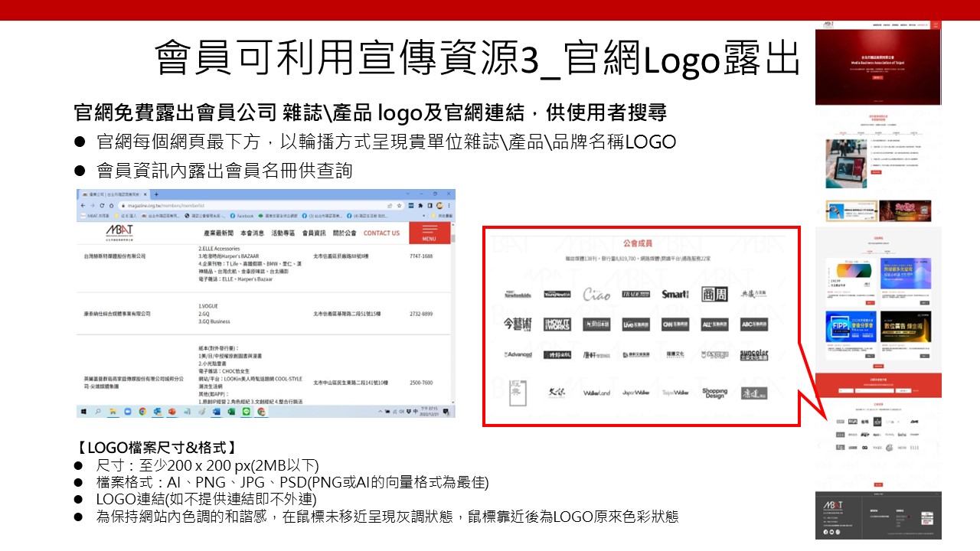Open Chrome tab search chevron
The image size is (980, 551).
click(x=407, y=194)
